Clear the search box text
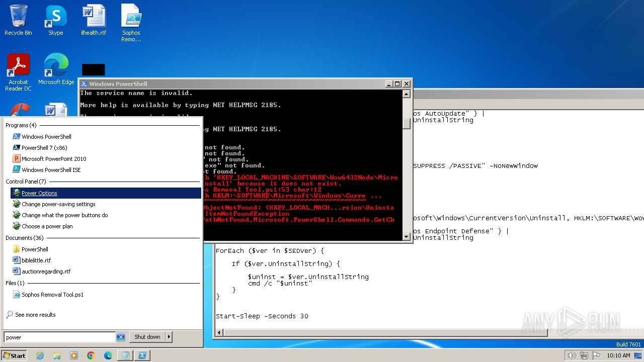This screenshot has width=644, height=362. [x=121, y=337]
